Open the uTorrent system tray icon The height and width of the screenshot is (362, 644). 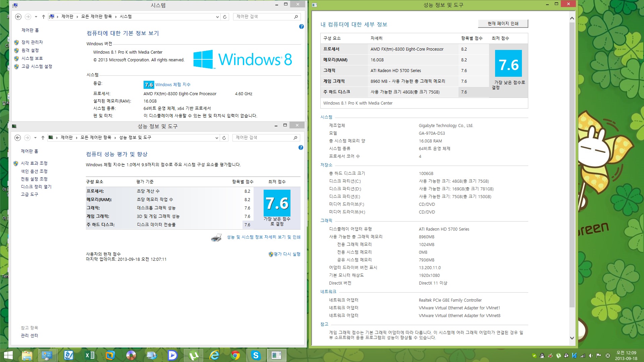558,356
